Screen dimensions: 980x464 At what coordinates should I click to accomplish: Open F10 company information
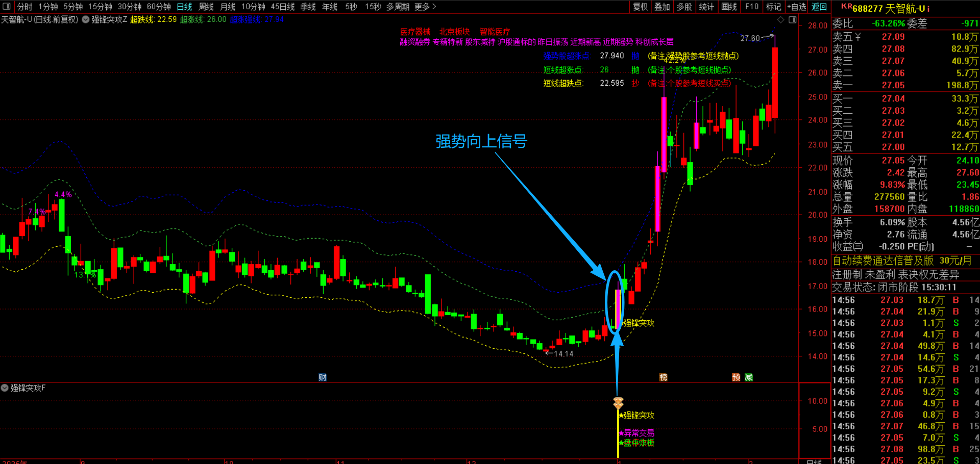point(751,7)
